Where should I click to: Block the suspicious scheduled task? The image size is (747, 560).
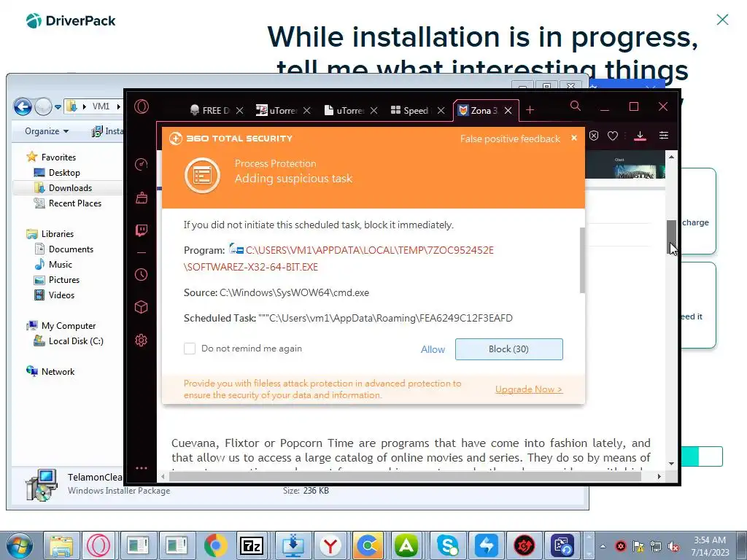(x=508, y=349)
